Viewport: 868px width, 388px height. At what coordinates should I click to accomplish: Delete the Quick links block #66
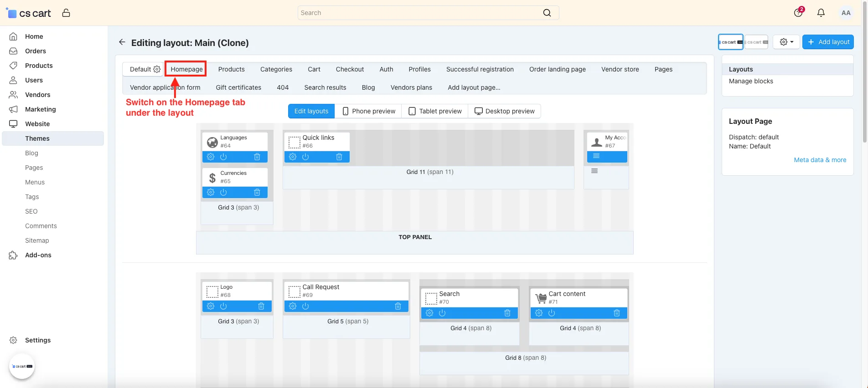click(339, 157)
